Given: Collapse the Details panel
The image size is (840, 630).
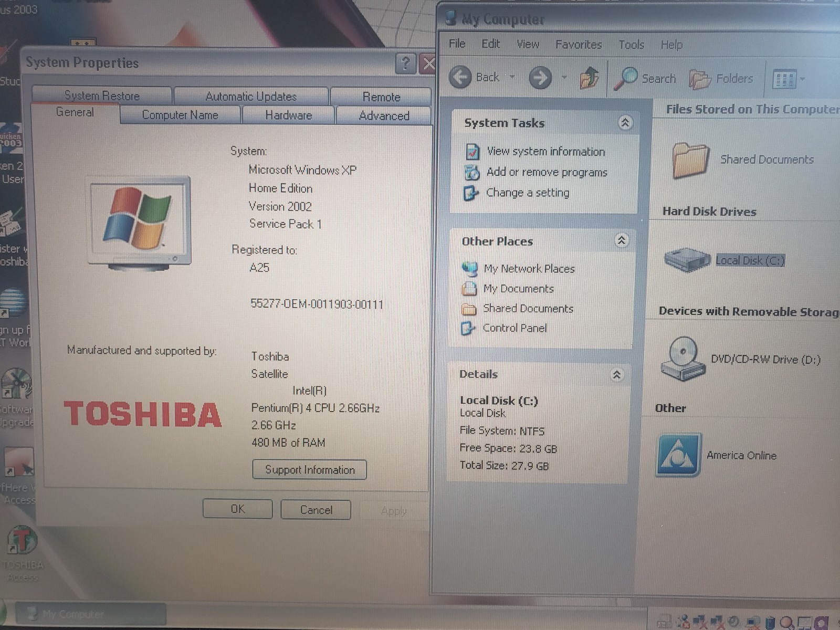Looking at the screenshot, I should (617, 374).
